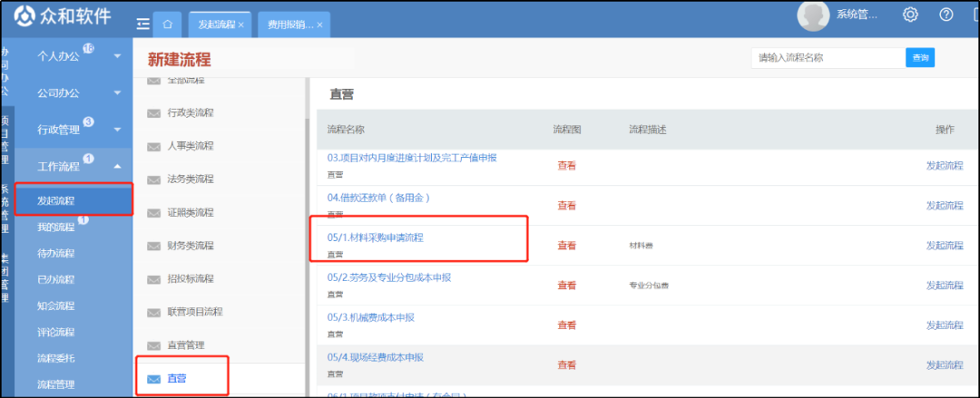Open 已办流程 in the sidebar

coord(55,279)
